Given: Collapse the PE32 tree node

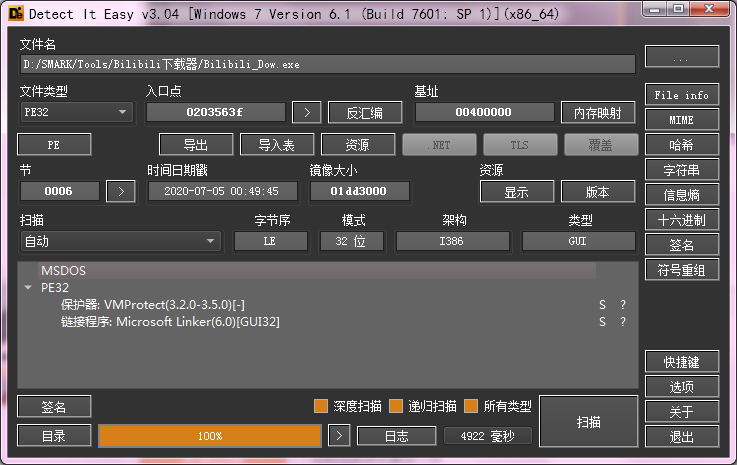Looking at the screenshot, I should 28,287.
